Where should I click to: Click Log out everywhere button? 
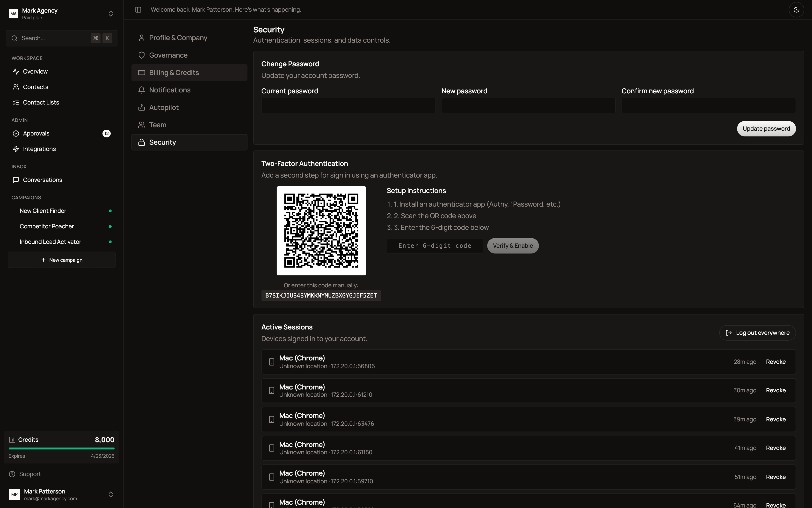(757, 333)
